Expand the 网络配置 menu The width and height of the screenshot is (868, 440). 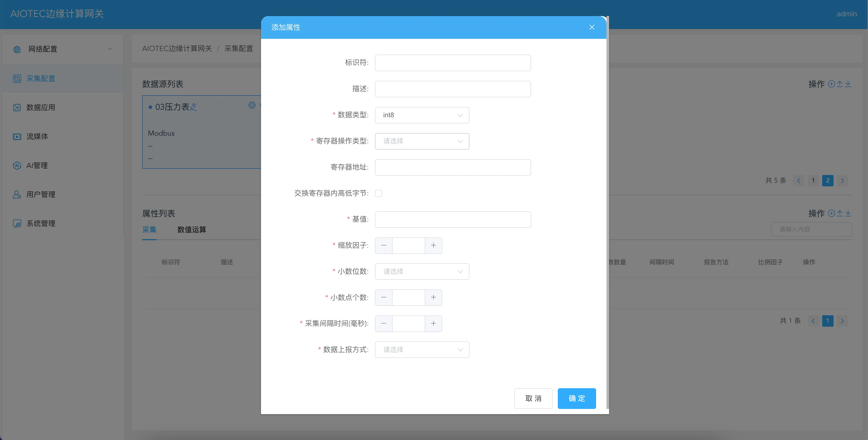[63, 49]
